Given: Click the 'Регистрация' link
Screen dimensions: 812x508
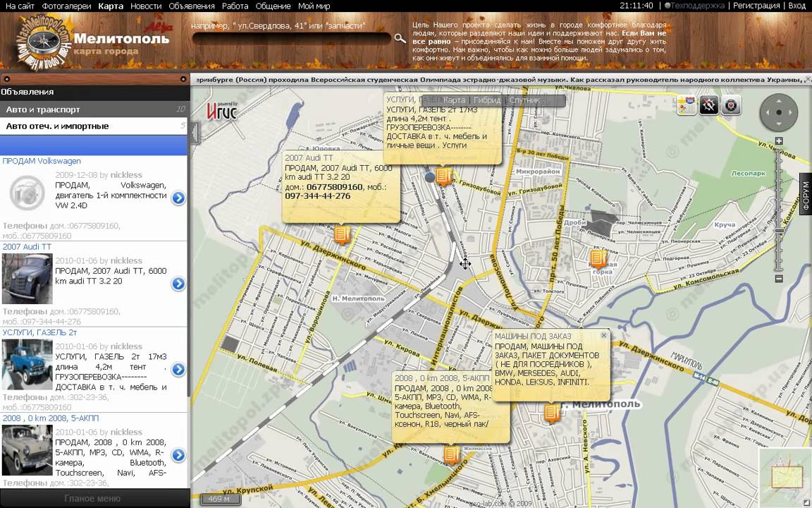Looking at the screenshot, I should [756, 6].
